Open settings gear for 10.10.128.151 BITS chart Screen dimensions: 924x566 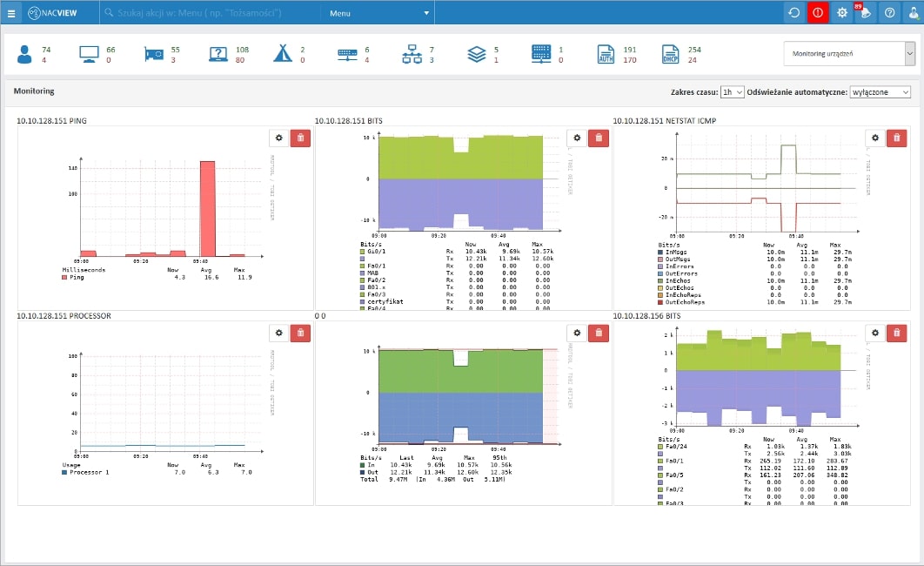(576, 138)
